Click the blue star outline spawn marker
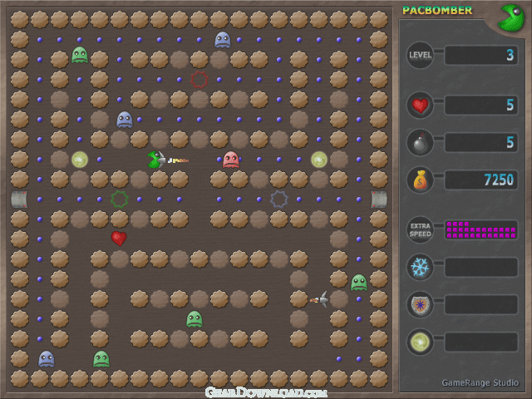The height and width of the screenshot is (399, 532). click(279, 199)
